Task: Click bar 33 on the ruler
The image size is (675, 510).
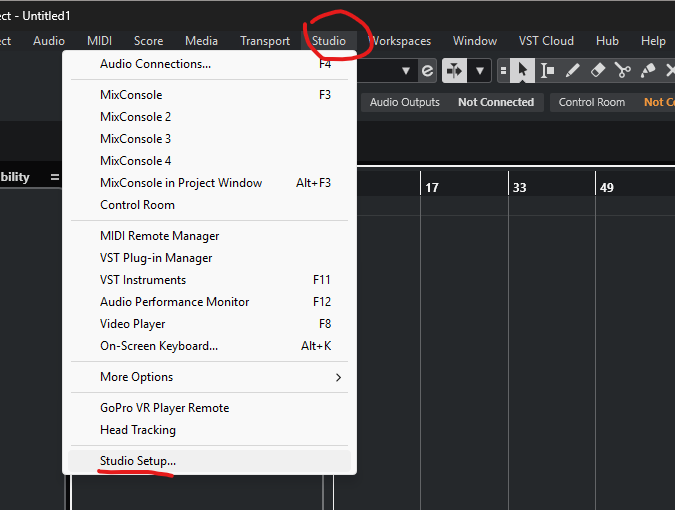Action: point(519,188)
